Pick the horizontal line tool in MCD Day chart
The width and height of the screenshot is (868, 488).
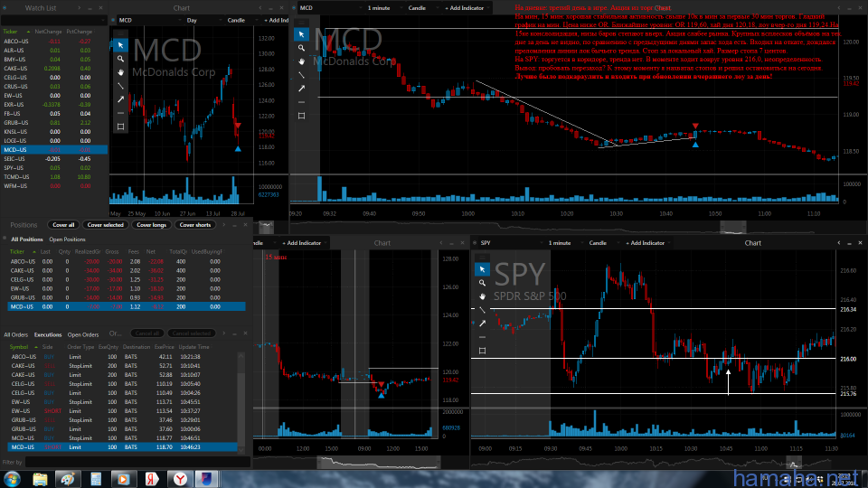coord(120,113)
